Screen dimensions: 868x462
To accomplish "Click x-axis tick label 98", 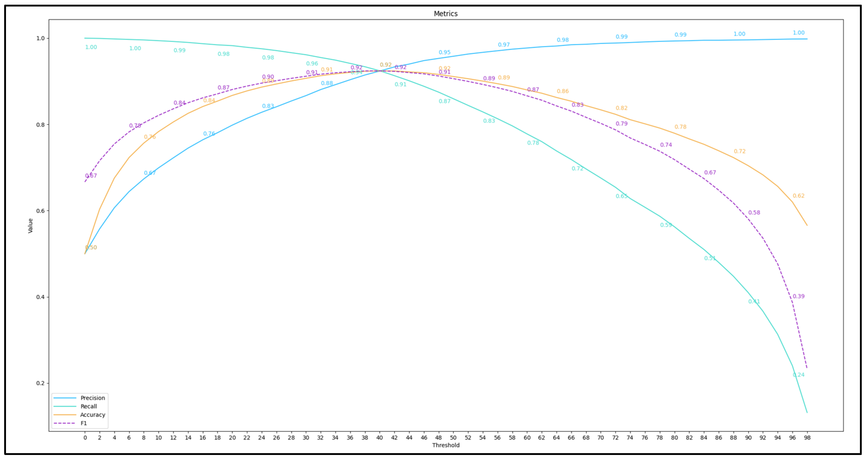I will (x=807, y=438).
